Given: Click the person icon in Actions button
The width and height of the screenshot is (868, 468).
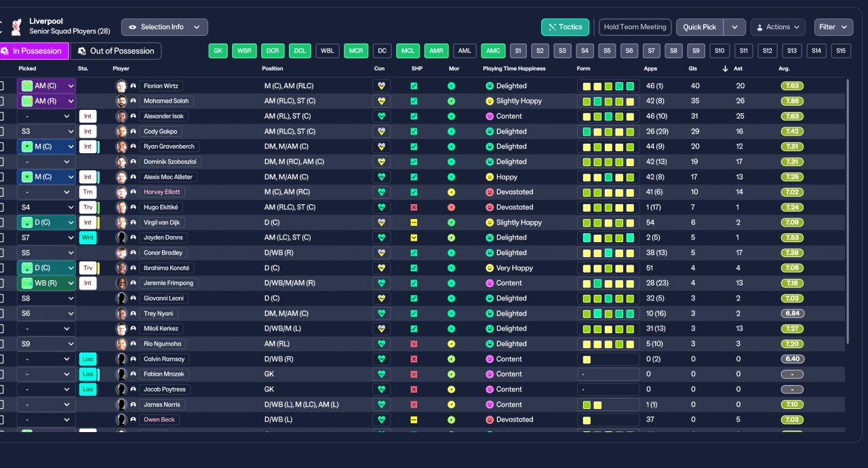Looking at the screenshot, I should [x=759, y=27].
